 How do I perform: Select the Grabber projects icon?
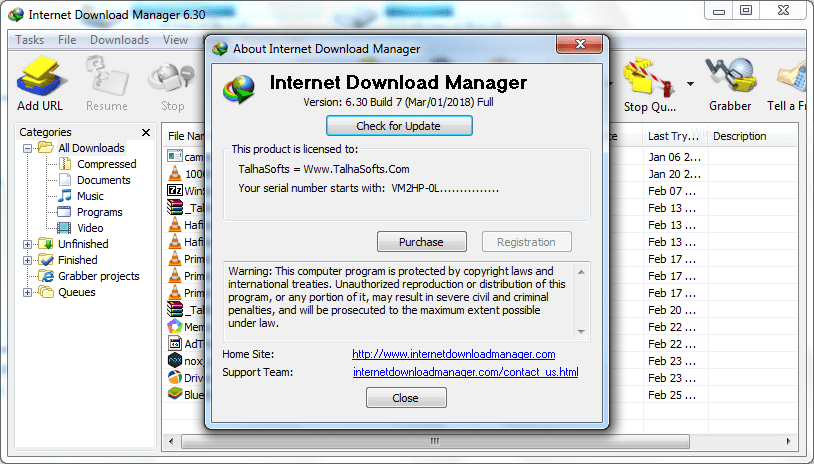click(47, 276)
